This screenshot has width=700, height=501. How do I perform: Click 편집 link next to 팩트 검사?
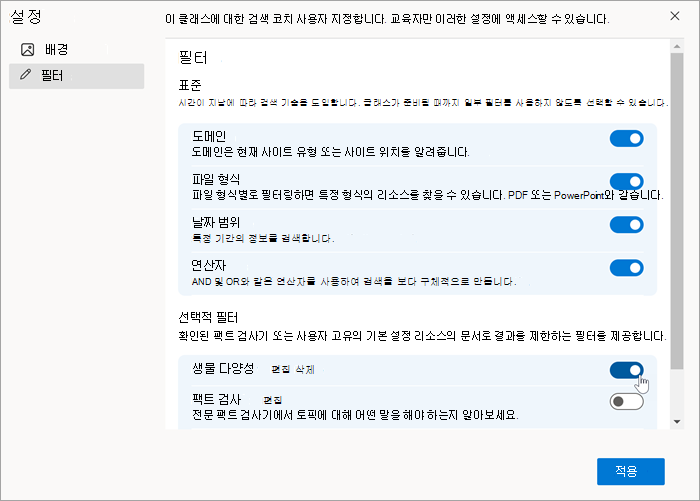(x=273, y=400)
